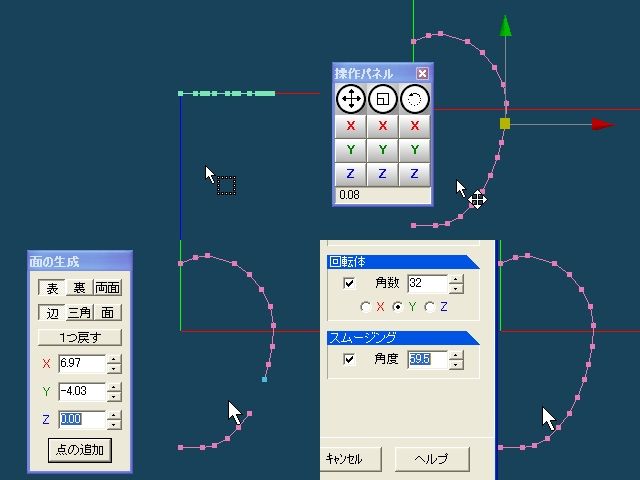Decrease 角数 with spinner down arrow
This screenshot has height=480, width=640.
tap(456, 288)
